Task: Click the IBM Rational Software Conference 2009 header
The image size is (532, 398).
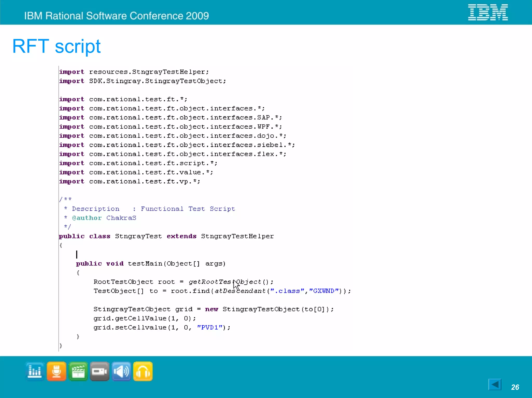Action: coord(116,16)
